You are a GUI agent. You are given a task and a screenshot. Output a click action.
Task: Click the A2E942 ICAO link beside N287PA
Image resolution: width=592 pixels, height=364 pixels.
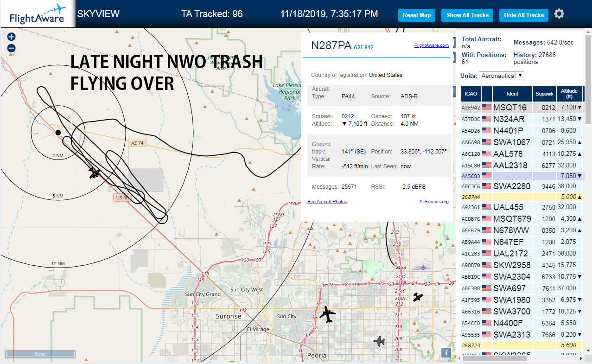coord(363,47)
